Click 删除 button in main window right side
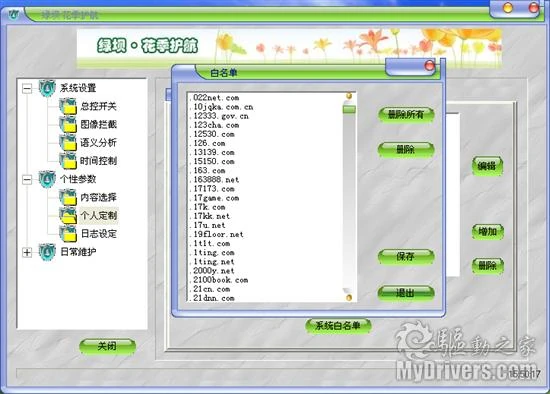 488,266
